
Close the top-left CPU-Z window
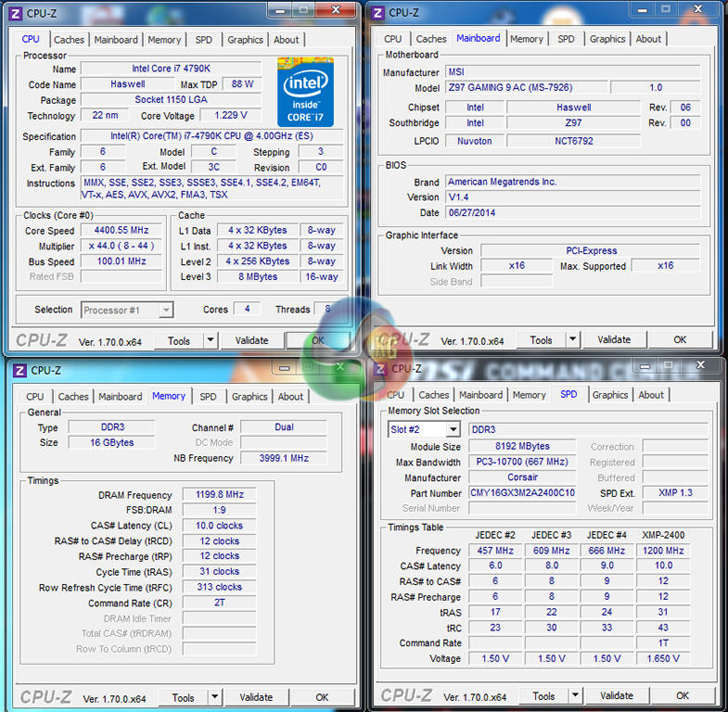tap(336, 9)
